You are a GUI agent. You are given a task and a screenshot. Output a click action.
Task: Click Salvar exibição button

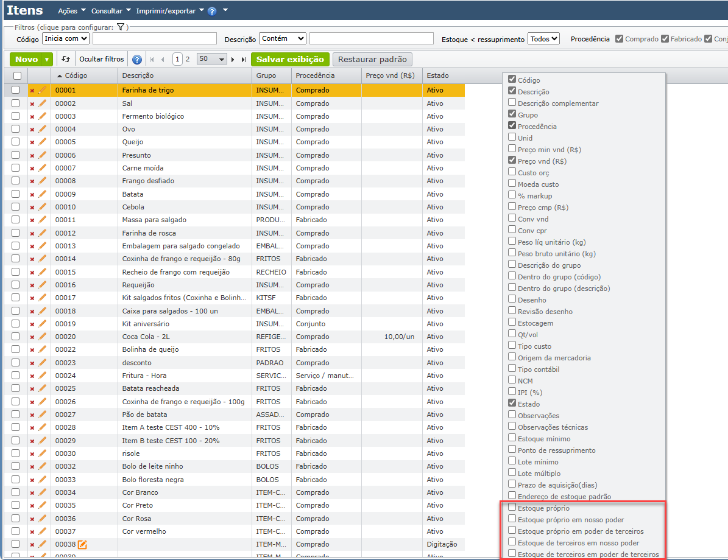pos(290,60)
